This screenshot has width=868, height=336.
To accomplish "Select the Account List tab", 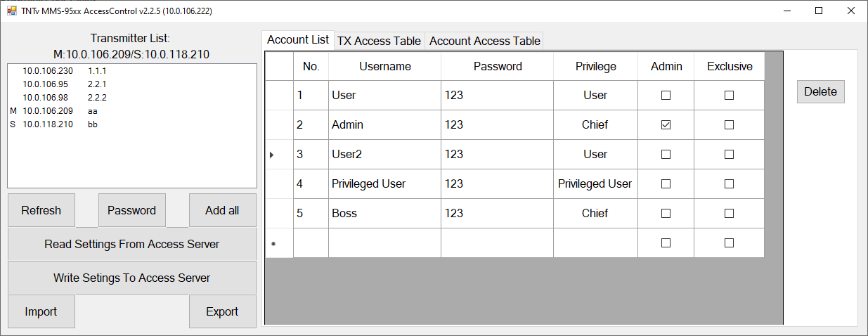I will (298, 40).
